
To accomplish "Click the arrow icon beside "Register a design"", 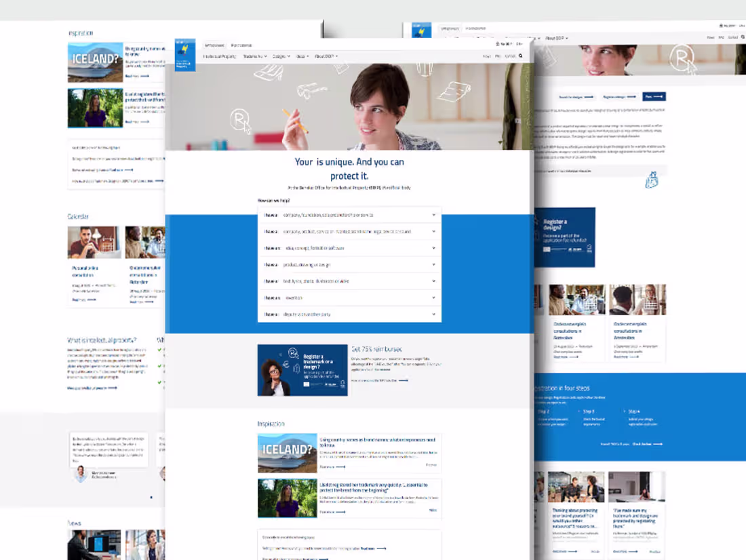I will click(x=631, y=96).
